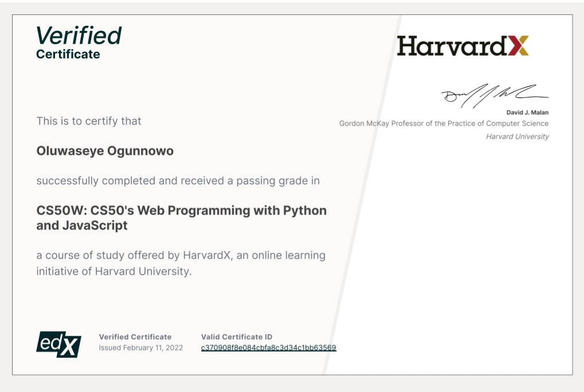
Task: Click the 'a course of study offered' paragraph
Action: 181,263
